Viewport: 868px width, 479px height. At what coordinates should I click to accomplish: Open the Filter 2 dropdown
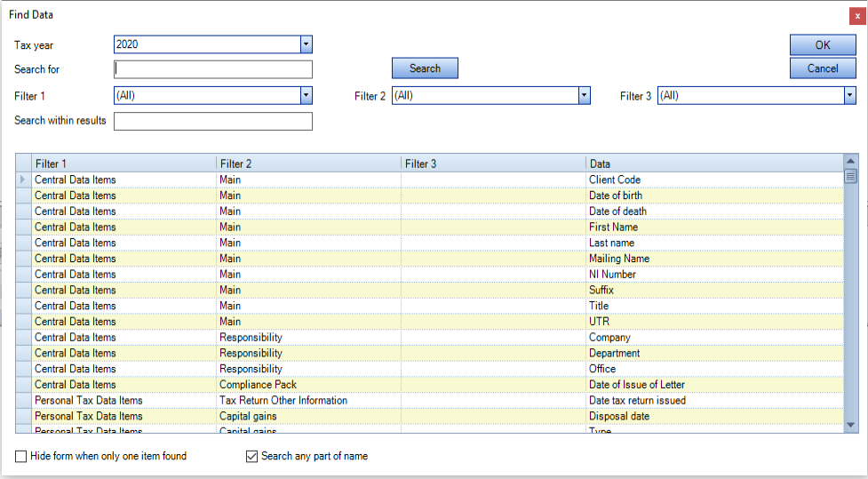coord(584,95)
